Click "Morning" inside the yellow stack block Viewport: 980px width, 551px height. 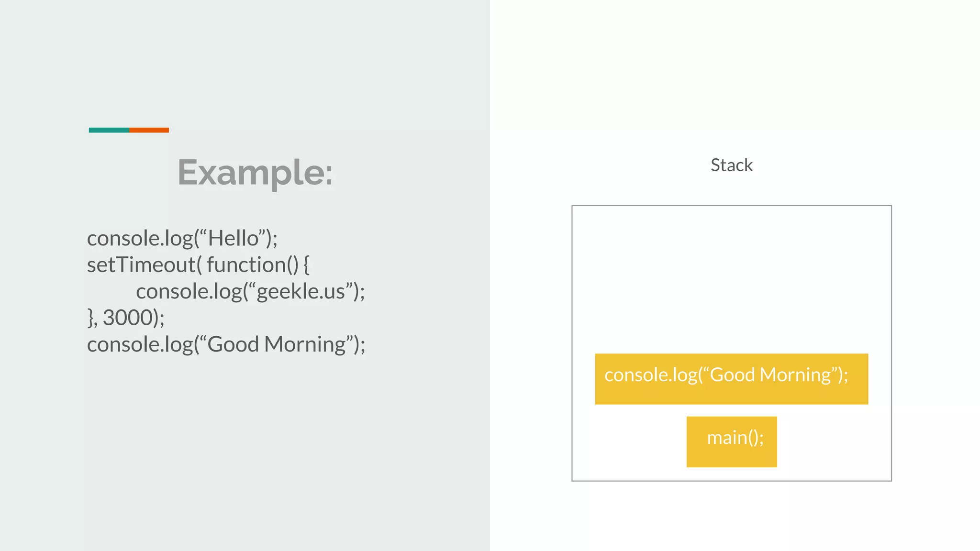tap(795, 375)
